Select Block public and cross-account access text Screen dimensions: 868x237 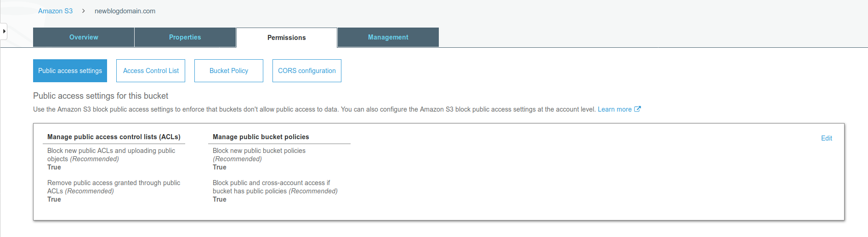275,187
